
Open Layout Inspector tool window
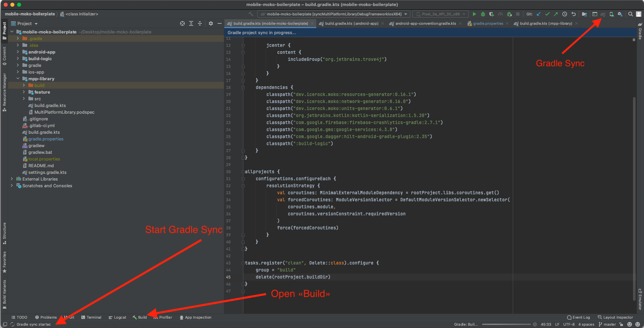pos(615,317)
